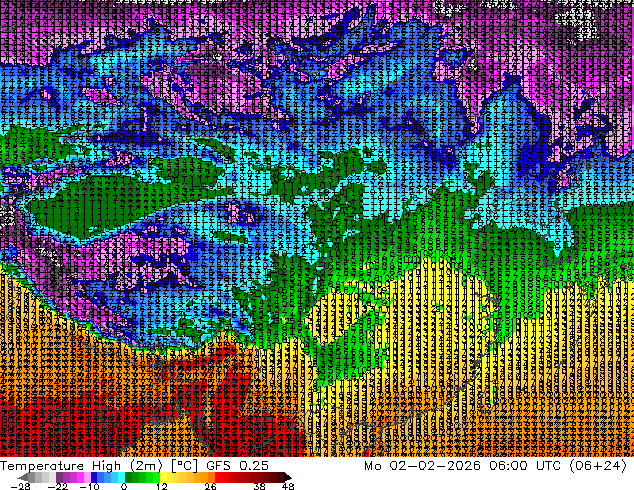The width and height of the screenshot is (634, 490).
Task: Pick the cyan swatch just left of 0
Action: 121,477
